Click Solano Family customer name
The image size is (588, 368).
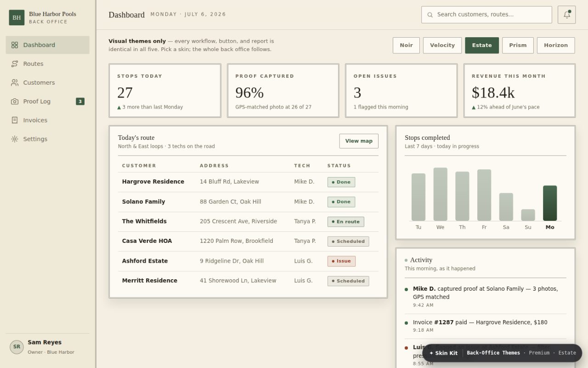coord(143,201)
